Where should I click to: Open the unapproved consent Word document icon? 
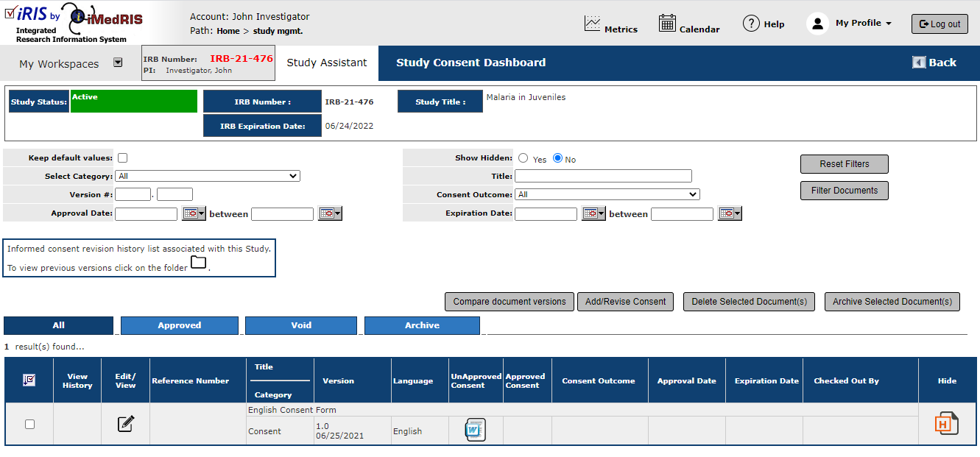point(475,430)
